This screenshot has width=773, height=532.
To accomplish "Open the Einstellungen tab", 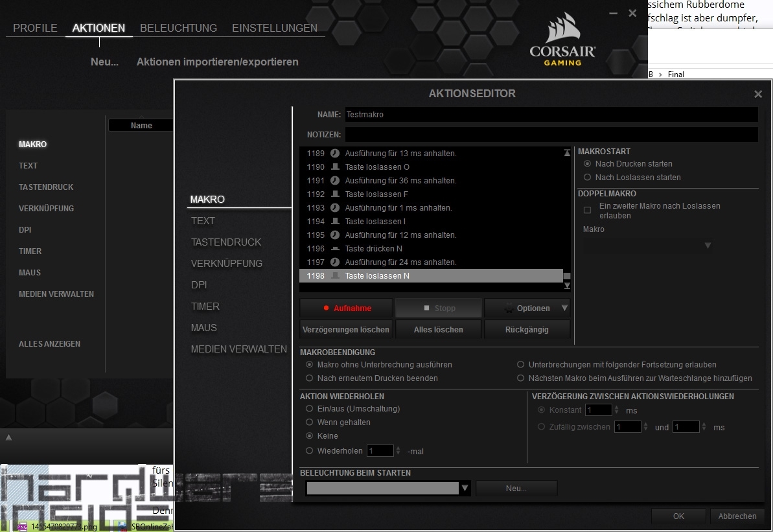I will pos(275,28).
